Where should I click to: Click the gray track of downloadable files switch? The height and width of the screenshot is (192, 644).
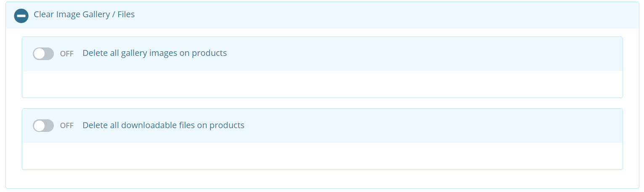coord(49,126)
